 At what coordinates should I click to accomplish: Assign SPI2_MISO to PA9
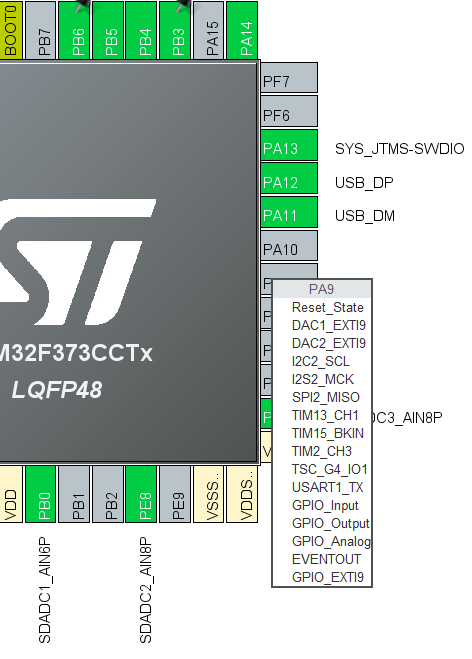coord(322,398)
